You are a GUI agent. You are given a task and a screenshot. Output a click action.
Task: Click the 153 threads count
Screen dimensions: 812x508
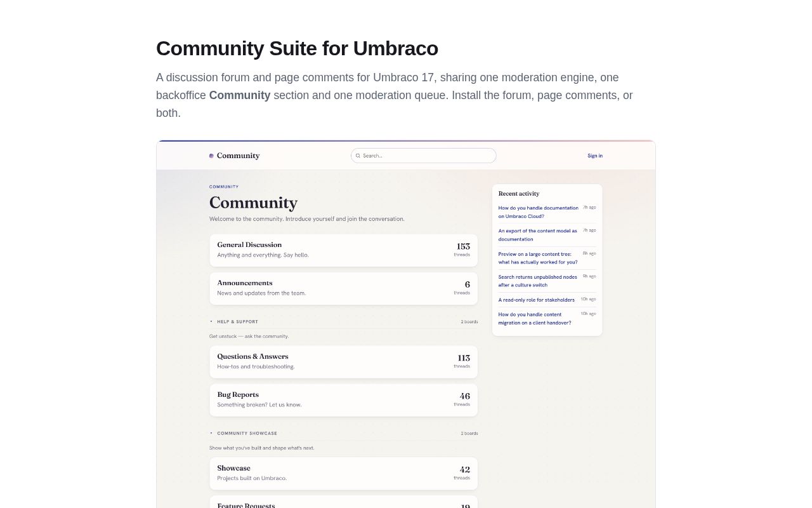pyautogui.click(x=462, y=249)
